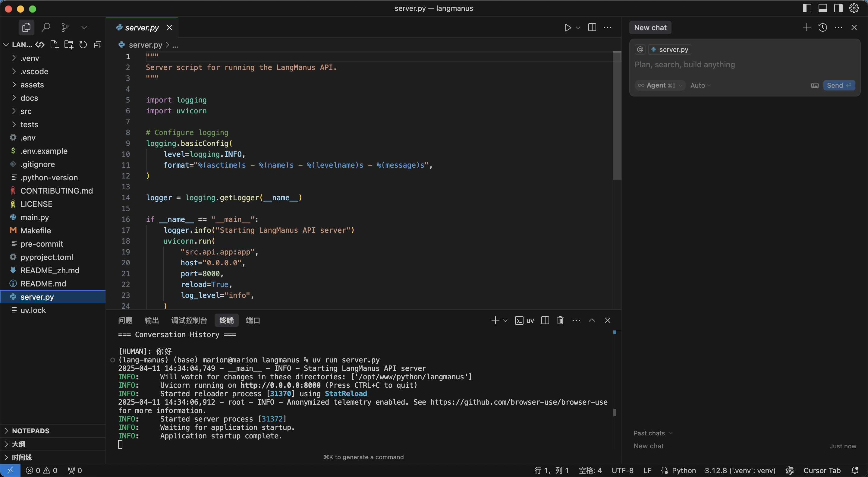Split the editor right with split icon
The height and width of the screenshot is (477, 868).
pyautogui.click(x=592, y=27)
